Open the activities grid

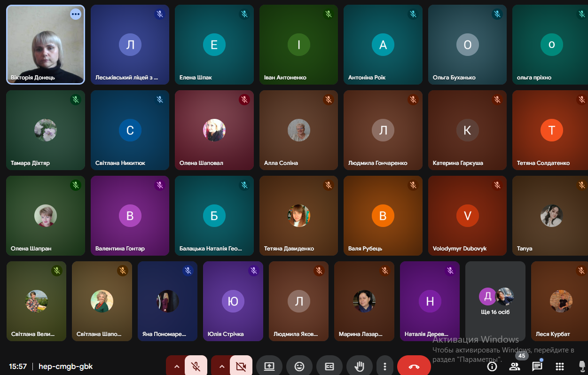pos(559,367)
